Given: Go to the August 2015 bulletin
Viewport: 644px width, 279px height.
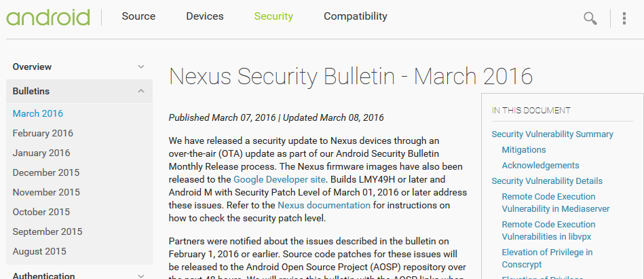Looking at the screenshot, I should pos(39,251).
